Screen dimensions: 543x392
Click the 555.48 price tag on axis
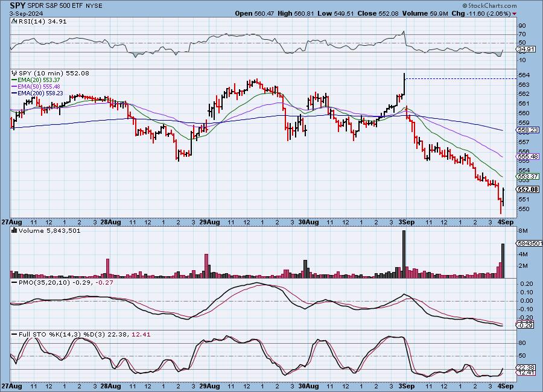tap(528, 157)
